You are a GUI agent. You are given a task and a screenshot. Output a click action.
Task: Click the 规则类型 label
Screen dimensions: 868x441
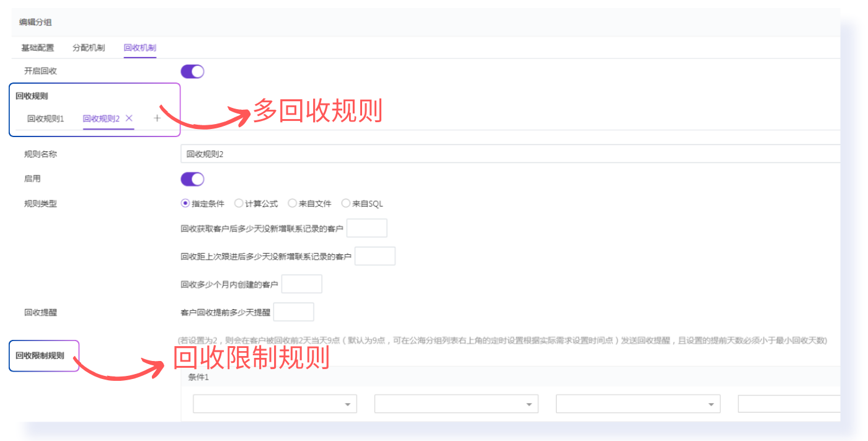pyautogui.click(x=40, y=203)
